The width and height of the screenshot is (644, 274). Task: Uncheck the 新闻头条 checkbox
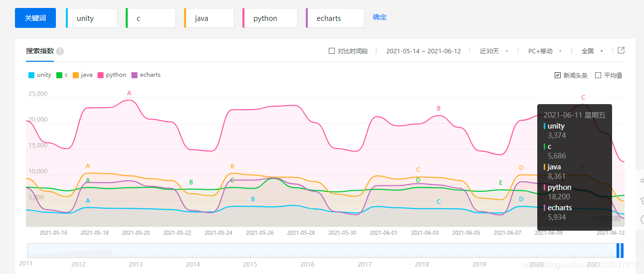tap(558, 75)
